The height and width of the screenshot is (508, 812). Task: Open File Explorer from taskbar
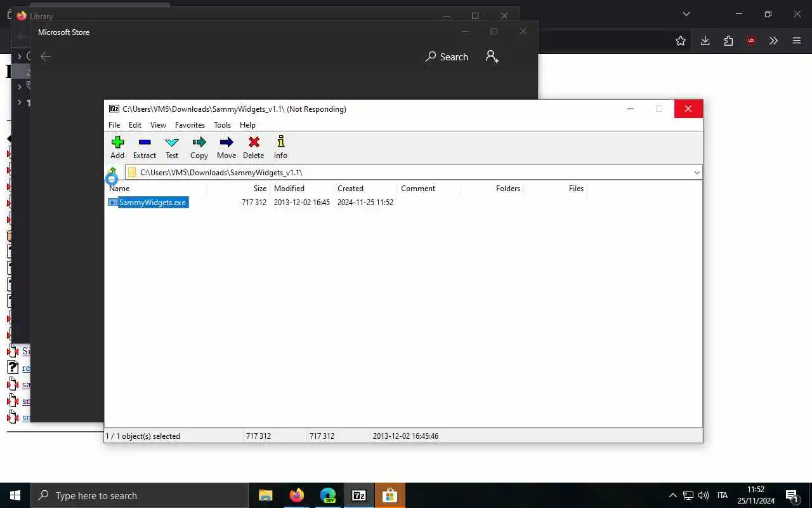266,495
